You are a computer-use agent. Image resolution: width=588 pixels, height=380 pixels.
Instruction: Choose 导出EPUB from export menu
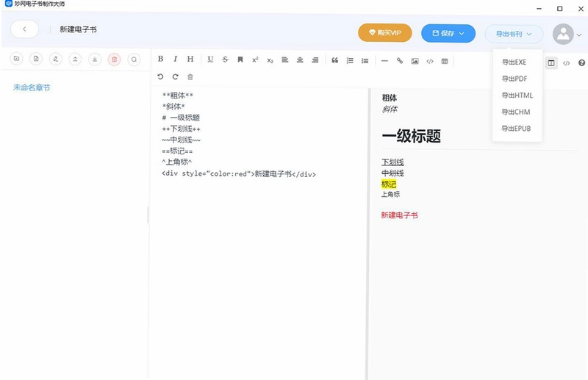516,129
